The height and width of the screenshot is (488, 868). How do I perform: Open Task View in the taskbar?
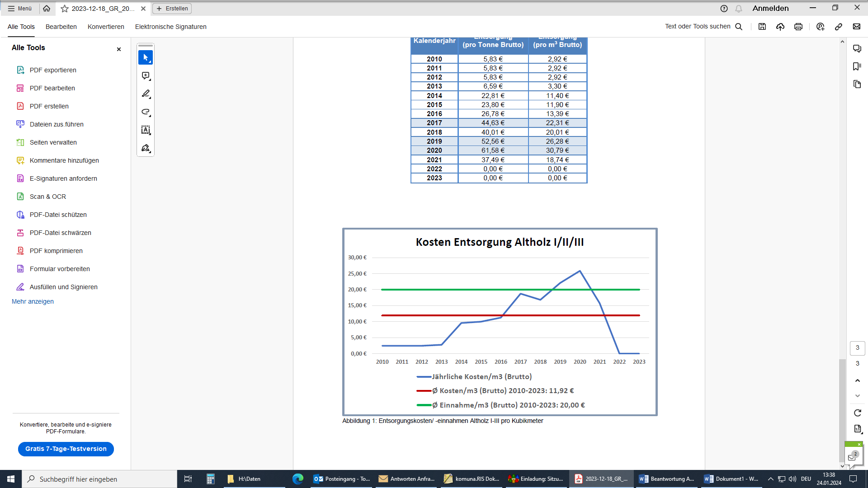[188, 479]
